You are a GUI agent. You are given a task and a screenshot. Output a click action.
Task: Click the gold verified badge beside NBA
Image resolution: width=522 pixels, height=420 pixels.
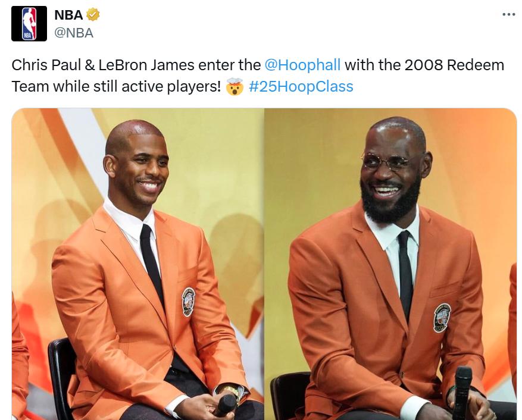point(93,15)
